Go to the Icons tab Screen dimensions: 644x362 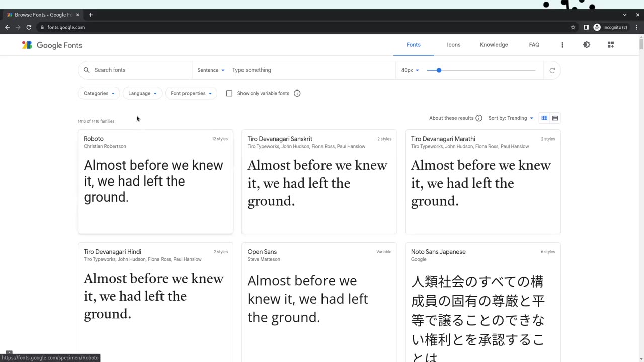click(x=453, y=45)
